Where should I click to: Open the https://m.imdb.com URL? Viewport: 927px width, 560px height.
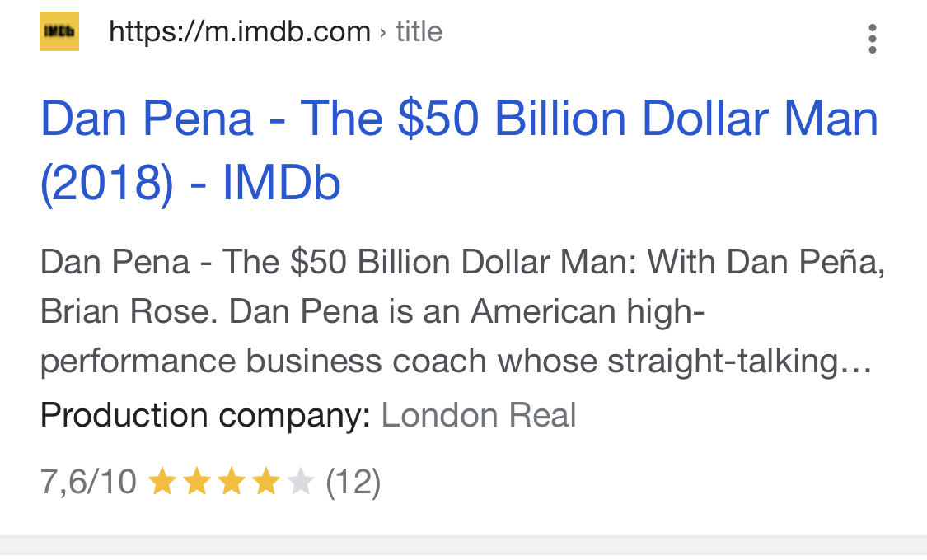(240, 32)
